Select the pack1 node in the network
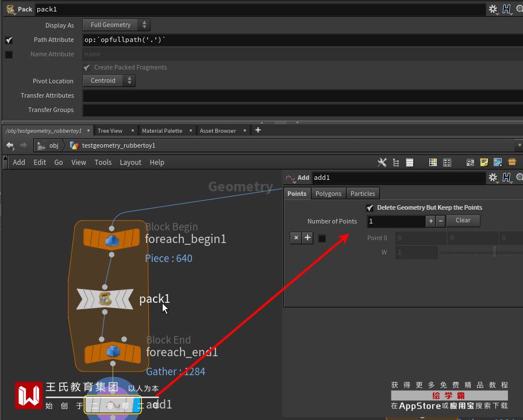 (105, 299)
